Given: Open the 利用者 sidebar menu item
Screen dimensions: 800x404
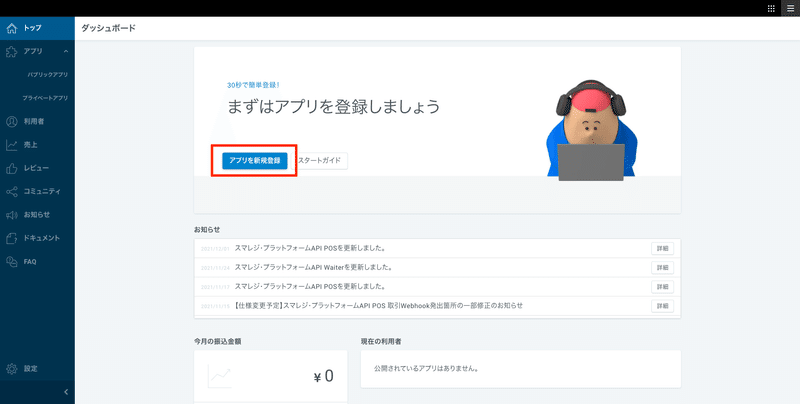Looking at the screenshot, I should [37, 121].
